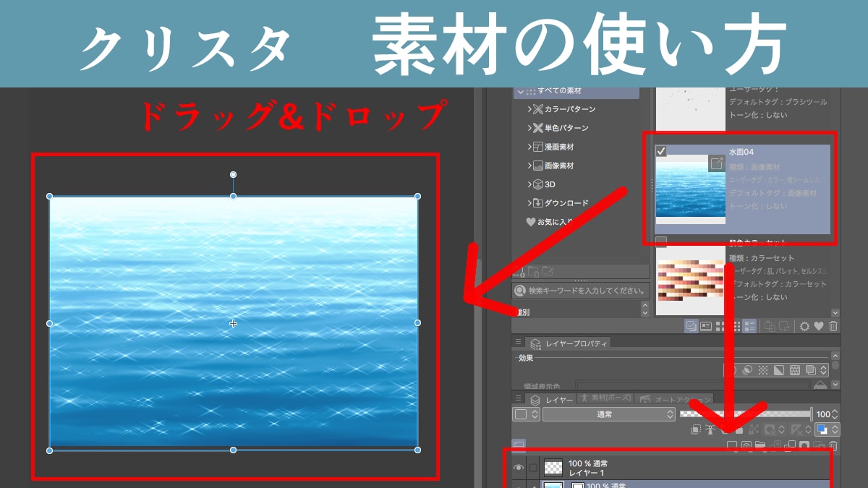The image size is (868, 488).
Task: Create a layer mask
Action: (x=803, y=446)
